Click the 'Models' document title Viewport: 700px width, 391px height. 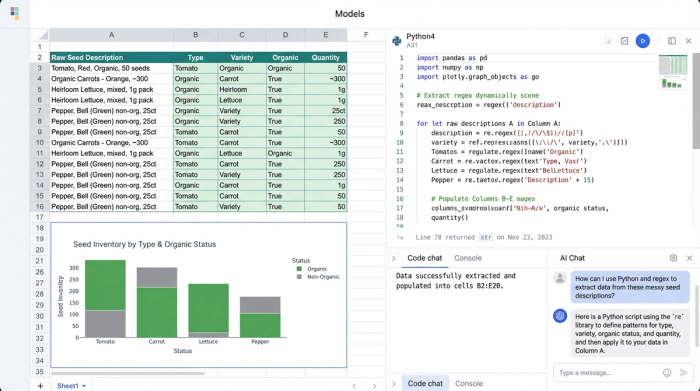(350, 14)
